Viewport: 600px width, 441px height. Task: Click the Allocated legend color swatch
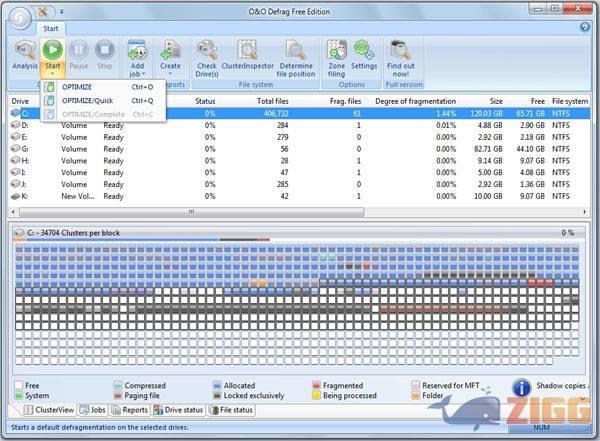point(217,385)
